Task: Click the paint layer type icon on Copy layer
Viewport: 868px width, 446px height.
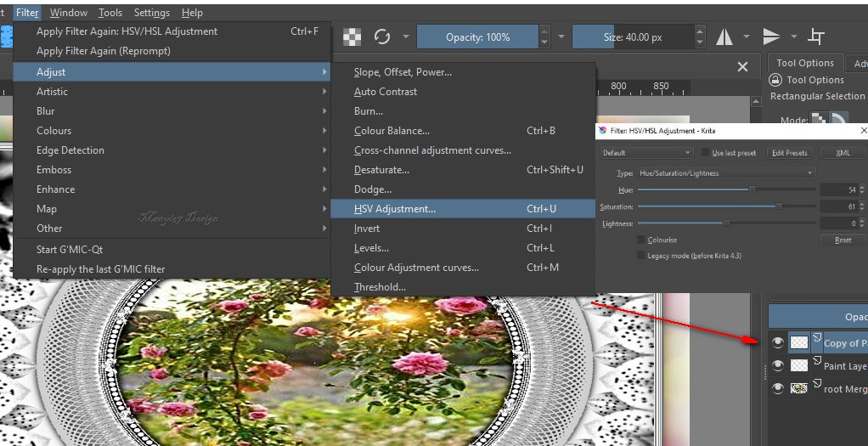Action: coord(816,337)
